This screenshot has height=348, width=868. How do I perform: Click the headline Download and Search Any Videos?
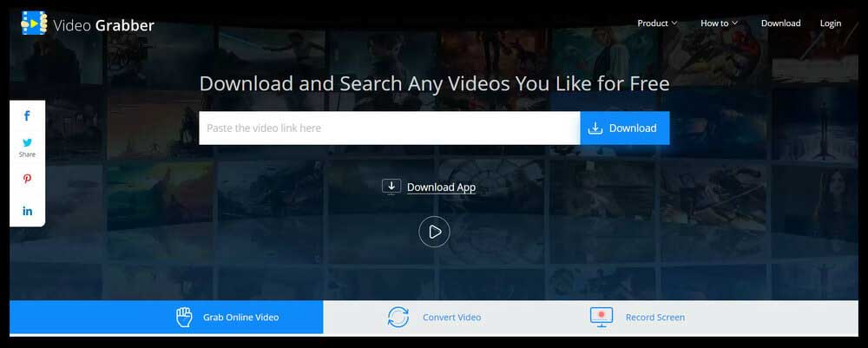(x=435, y=83)
